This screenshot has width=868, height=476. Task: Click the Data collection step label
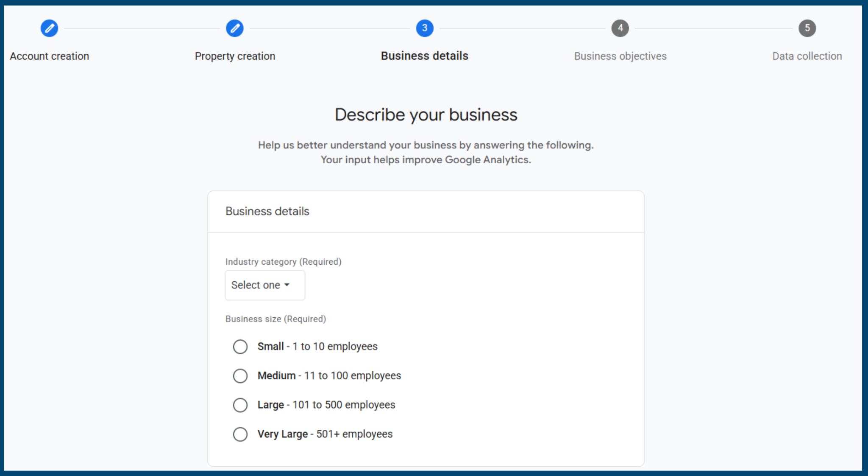[807, 56]
